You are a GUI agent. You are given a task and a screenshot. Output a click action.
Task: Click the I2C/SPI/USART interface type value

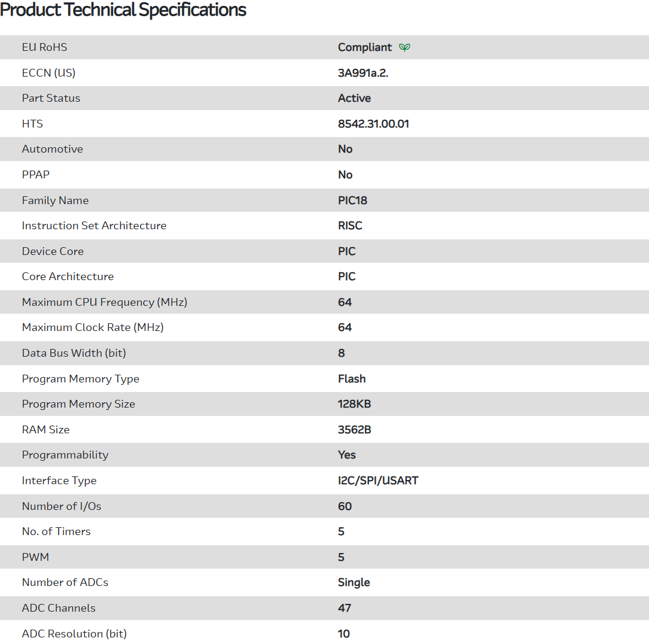(378, 481)
